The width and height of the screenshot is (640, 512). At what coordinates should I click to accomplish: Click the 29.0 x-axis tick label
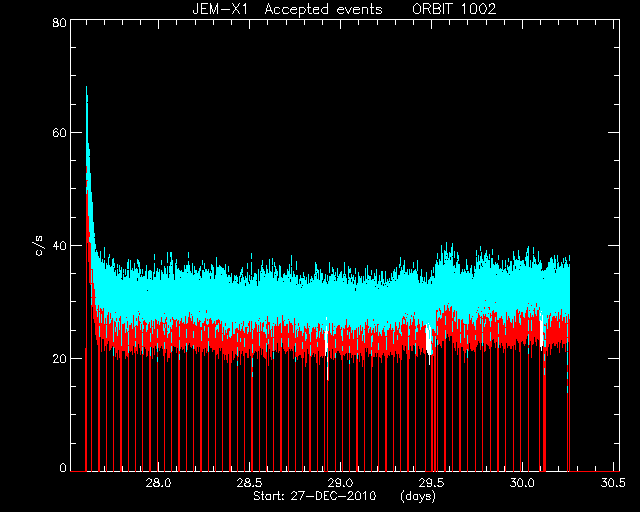pyautogui.click(x=340, y=483)
